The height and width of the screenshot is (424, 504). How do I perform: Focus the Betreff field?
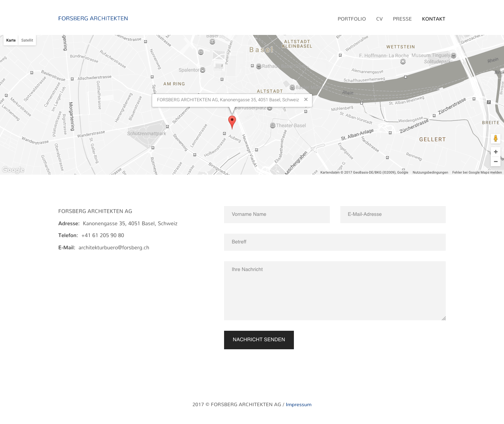335,242
